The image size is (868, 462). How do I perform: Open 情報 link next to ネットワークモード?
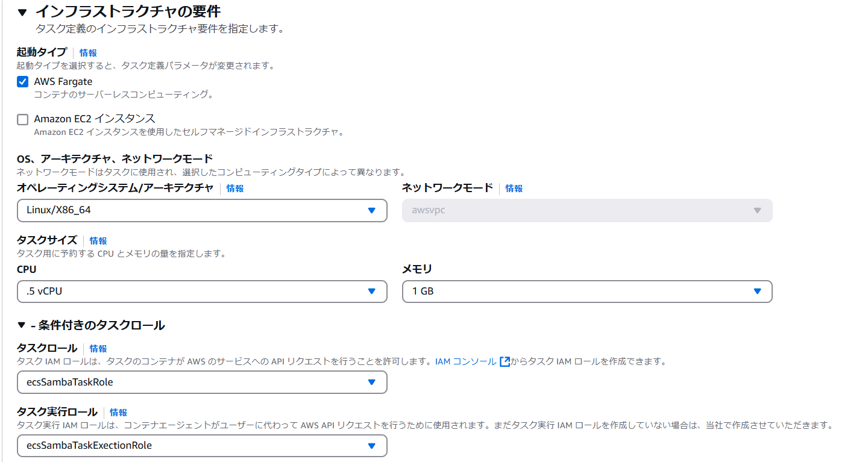[x=514, y=189]
